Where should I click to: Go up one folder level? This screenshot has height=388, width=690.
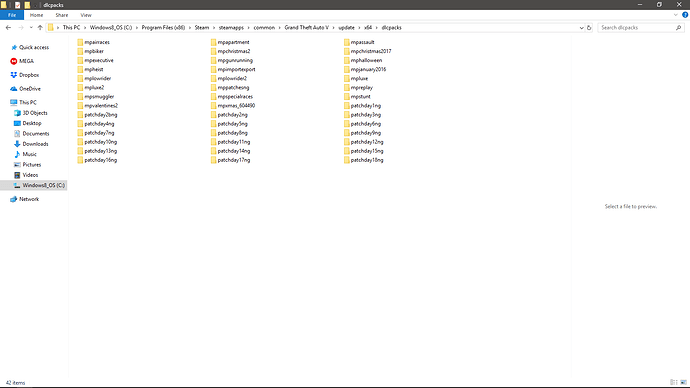[x=40, y=28]
